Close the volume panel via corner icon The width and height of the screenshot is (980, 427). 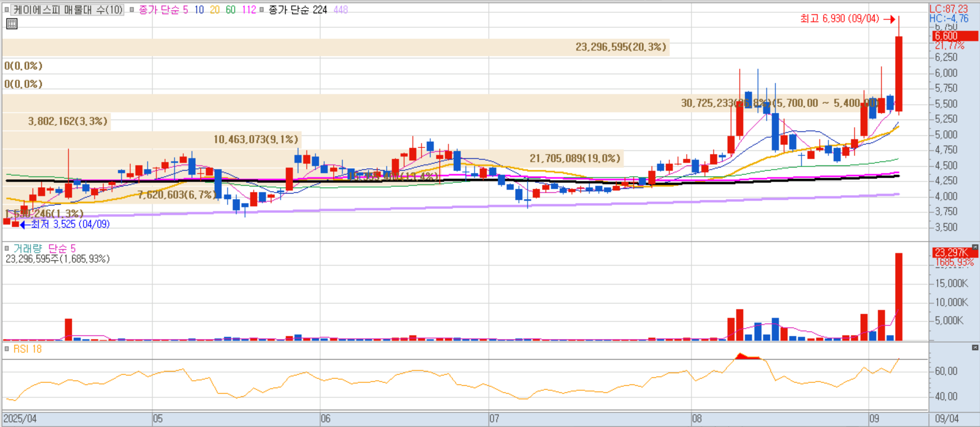pyautogui.click(x=975, y=247)
